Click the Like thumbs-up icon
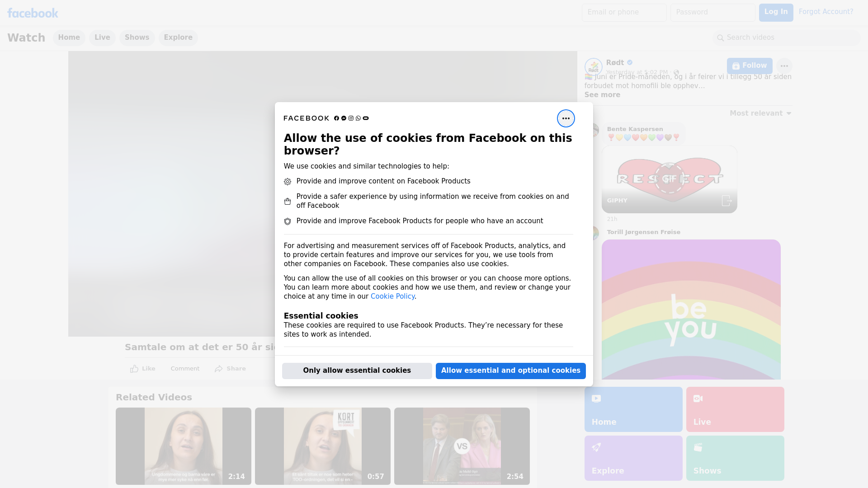868x488 pixels. 134,369
